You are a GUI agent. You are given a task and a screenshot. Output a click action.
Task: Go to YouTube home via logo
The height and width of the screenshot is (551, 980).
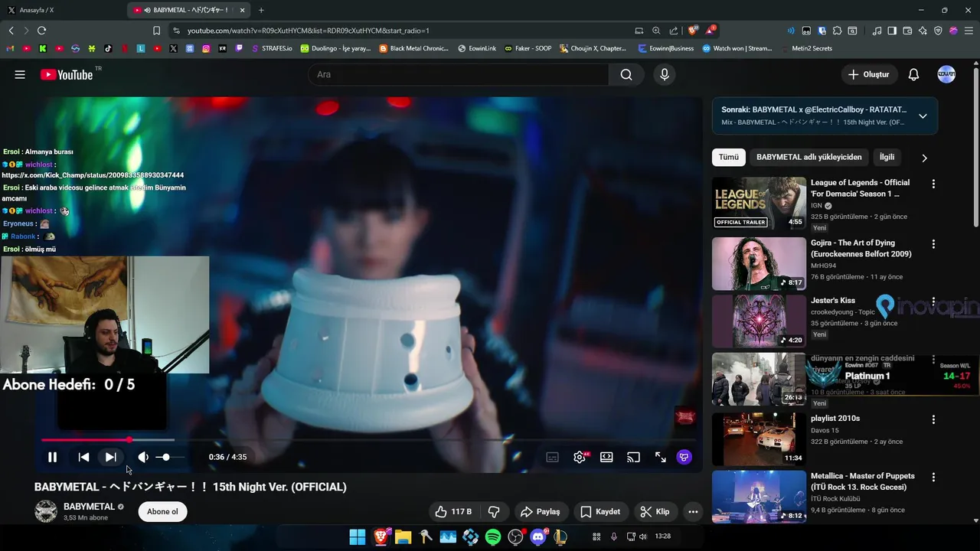[67, 74]
